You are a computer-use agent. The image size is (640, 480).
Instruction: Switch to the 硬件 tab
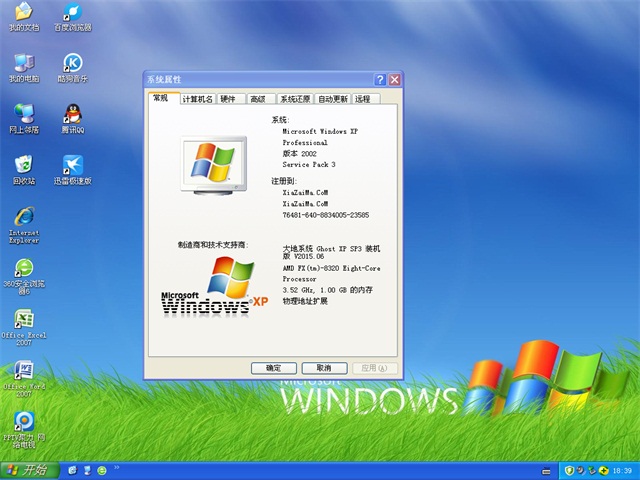[228, 99]
